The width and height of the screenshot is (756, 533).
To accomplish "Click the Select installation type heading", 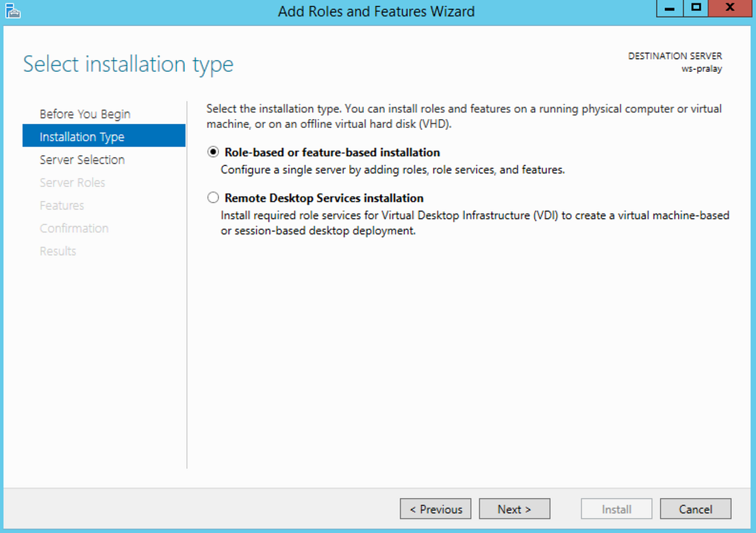I will (128, 64).
